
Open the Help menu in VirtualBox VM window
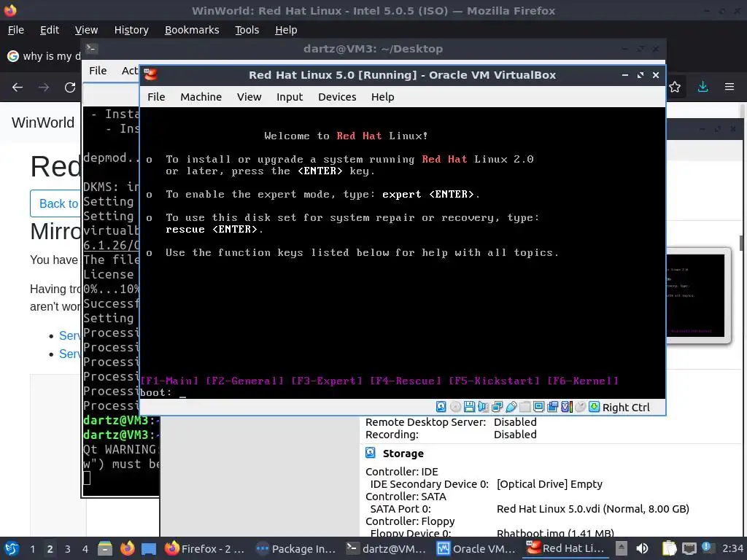click(x=382, y=97)
